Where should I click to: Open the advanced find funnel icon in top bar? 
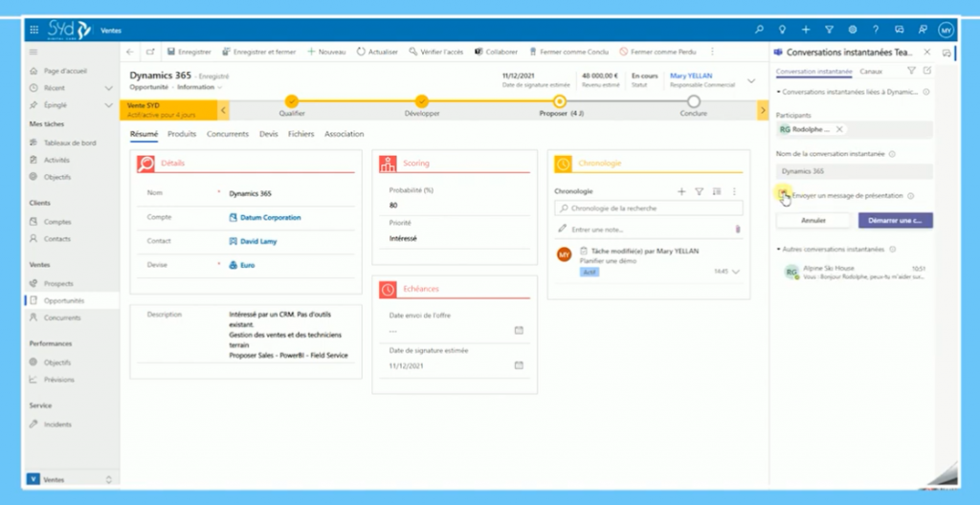coord(830,30)
